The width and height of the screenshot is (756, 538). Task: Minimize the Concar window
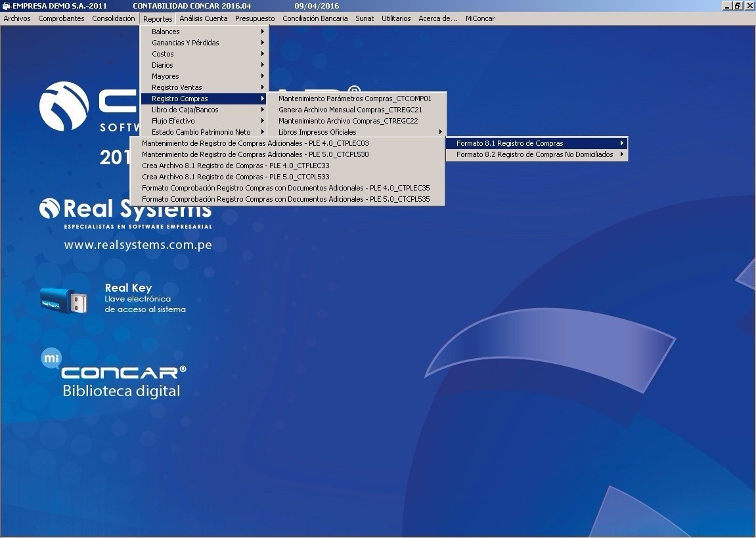click(727, 6)
